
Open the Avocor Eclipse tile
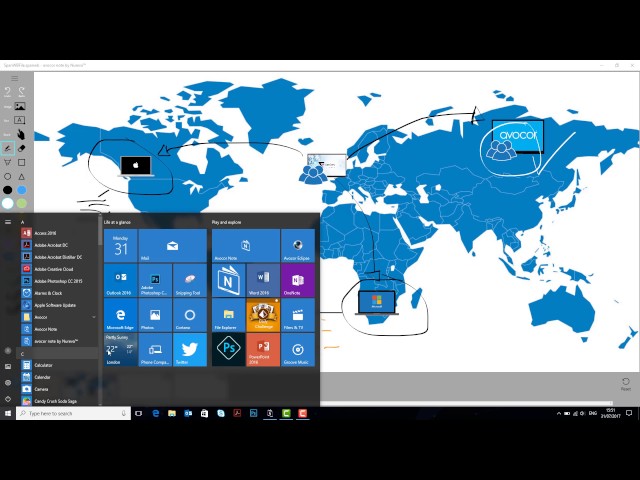[x=298, y=245]
